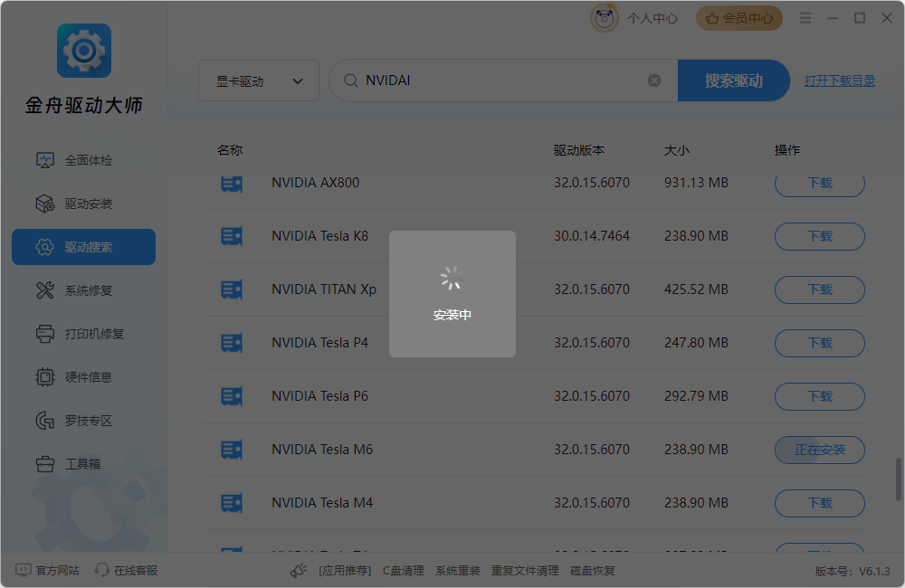The height and width of the screenshot is (588, 905).
Task: Open 官方网站 link in footer
Action: point(47,571)
